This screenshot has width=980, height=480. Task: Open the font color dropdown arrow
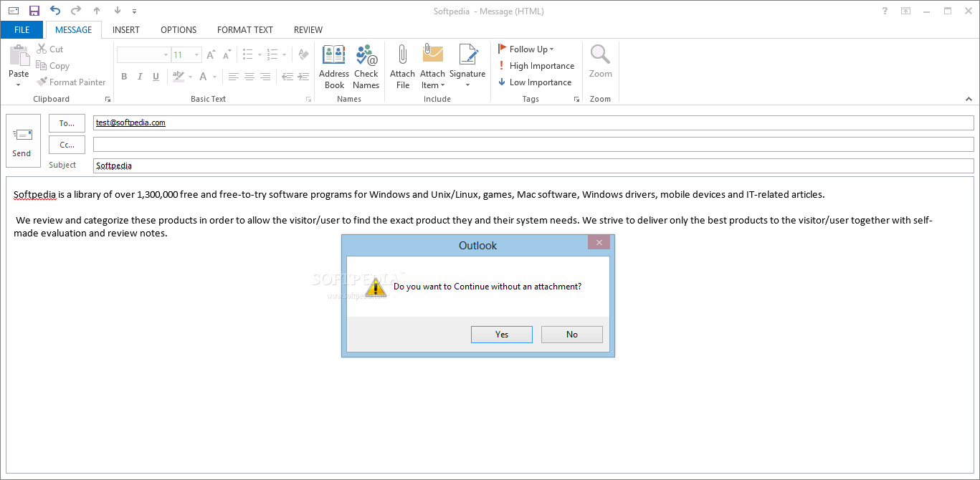tap(214, 77)
